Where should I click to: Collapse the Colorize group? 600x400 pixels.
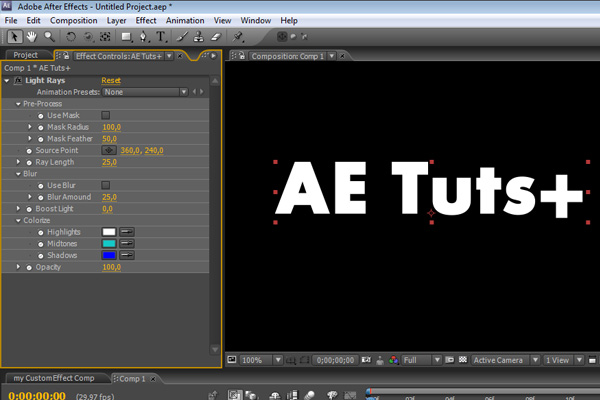click(x=18, y=220)
